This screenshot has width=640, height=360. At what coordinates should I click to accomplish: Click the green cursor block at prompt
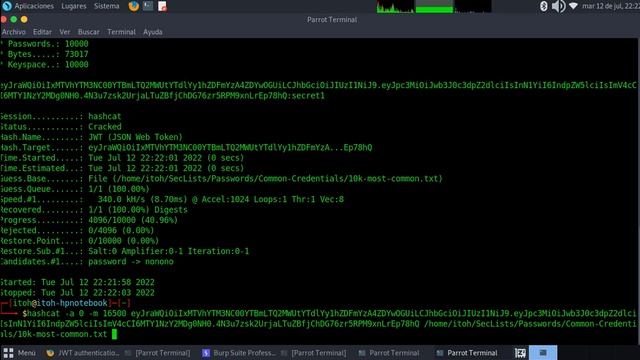point(114,334)
